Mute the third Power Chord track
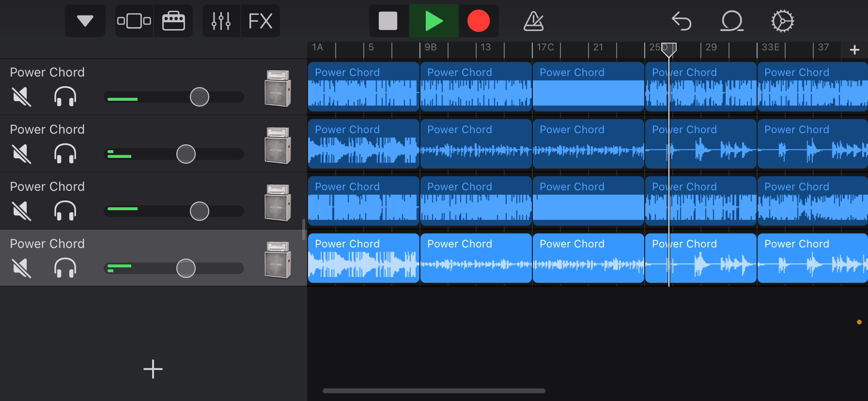This screenshot has height=401, width=868. click(x=22, y=211)
